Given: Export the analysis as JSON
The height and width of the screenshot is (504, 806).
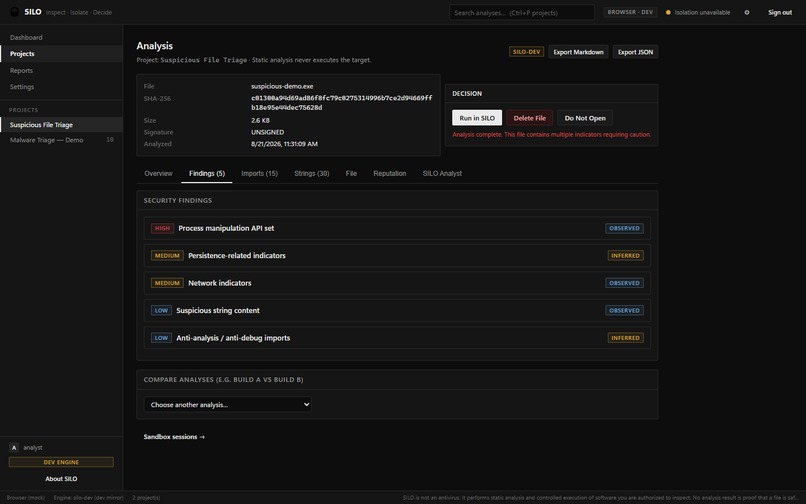Looking at the screenshot, I should tap(635, 52).
